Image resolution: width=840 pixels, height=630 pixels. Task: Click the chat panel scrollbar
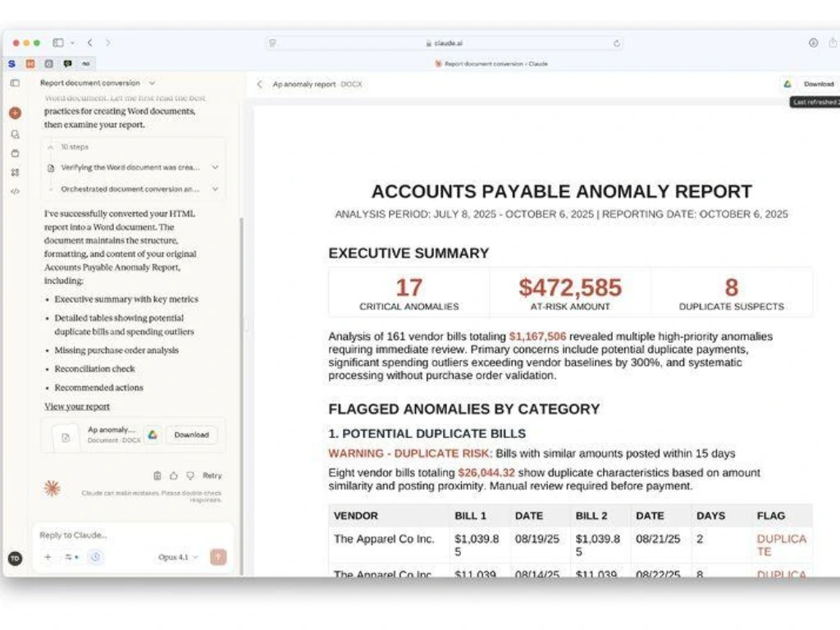point(241,396)
